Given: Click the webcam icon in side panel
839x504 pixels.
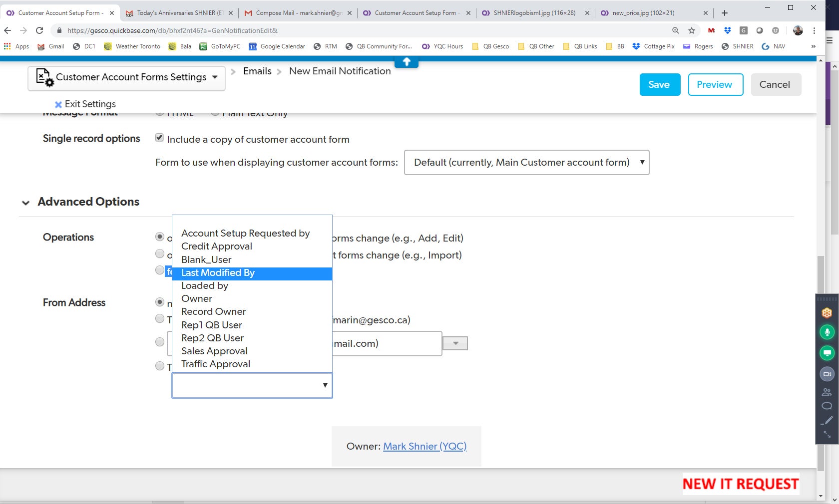Looking at the screenshot, I should click(827, 374).
